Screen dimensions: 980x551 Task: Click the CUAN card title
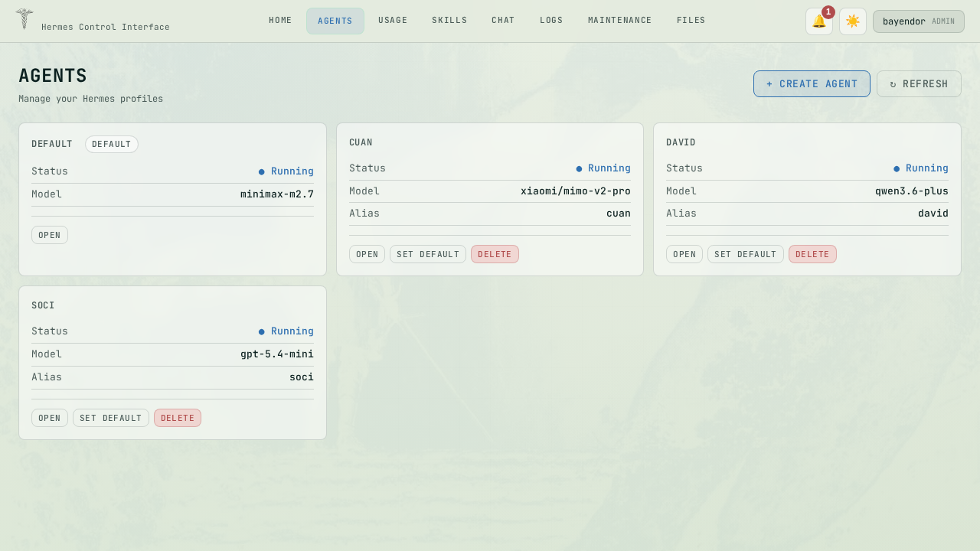[x=361, y=142]
